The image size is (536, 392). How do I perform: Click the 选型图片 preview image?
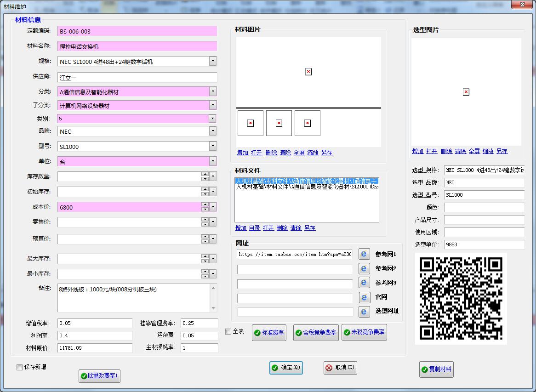(x=466, y=91)
